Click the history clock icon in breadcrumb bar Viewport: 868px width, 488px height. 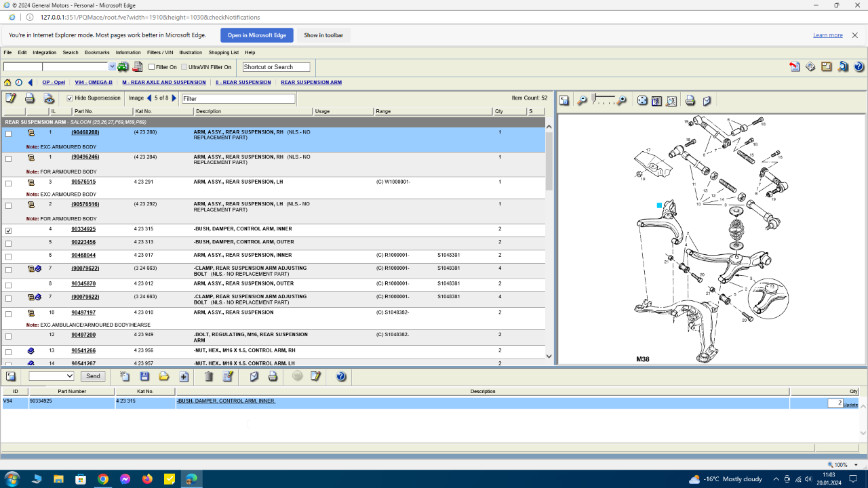click(18, 83)
